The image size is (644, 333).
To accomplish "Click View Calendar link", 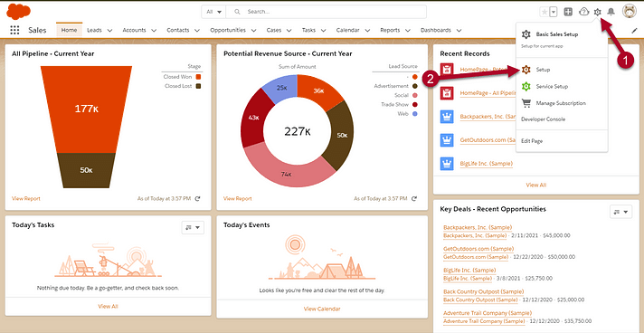I will [322, 309].
